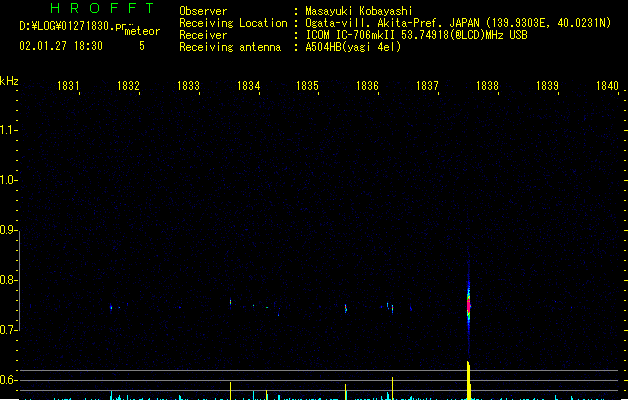Image resolution: width=629 pixels, height=400 pixels.
Task: Click the kHz axis unit label
Action: tap(9, 81)
